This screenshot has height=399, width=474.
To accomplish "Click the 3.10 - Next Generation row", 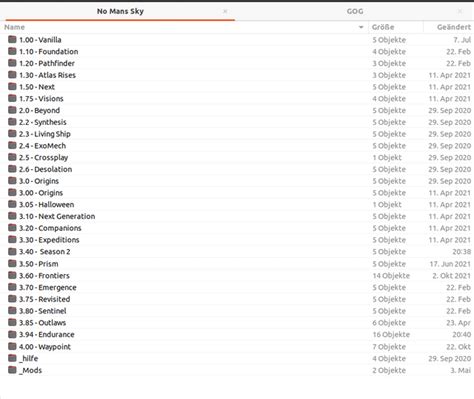I will coord(237,216).
